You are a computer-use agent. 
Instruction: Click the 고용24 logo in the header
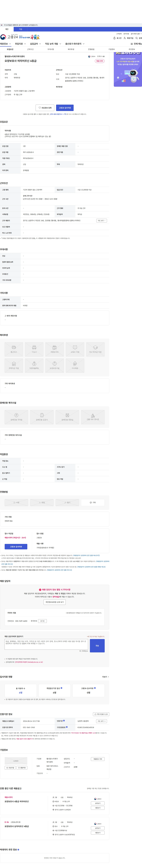(x=9, y=37)
